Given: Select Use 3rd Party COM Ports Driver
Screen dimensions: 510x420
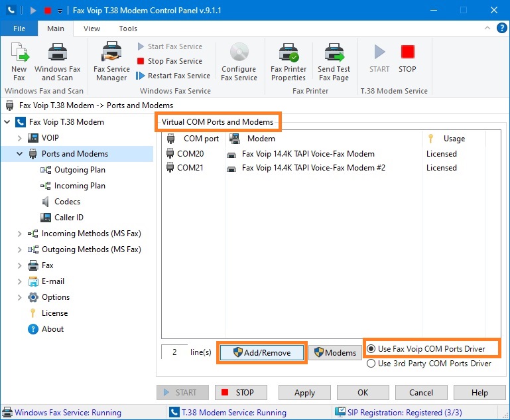Looking at the screenshot, I should [429, 364].
